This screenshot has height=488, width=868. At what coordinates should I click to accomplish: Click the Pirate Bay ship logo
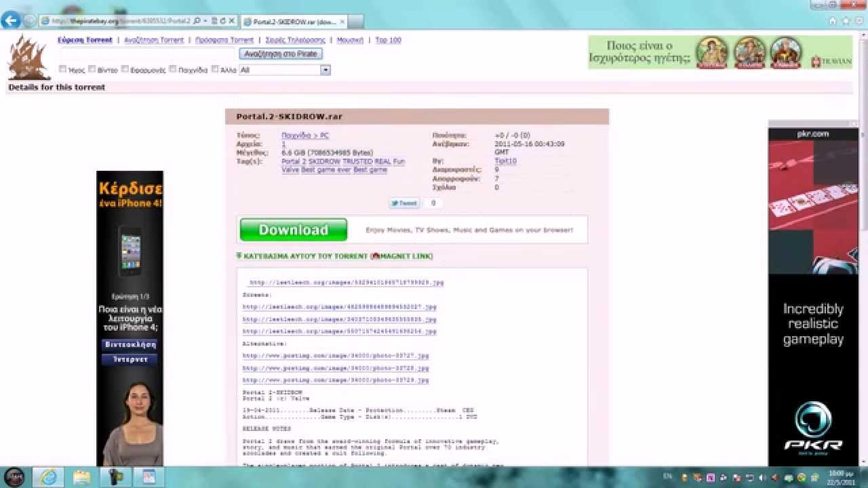pos(28,58)
